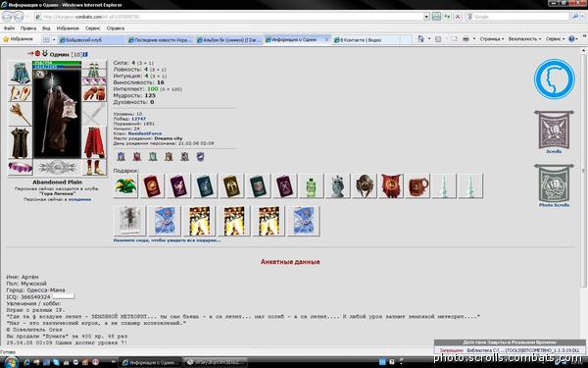Open the Сервис command bar dropdown
The image size is (588, 368).
point(555,39)
